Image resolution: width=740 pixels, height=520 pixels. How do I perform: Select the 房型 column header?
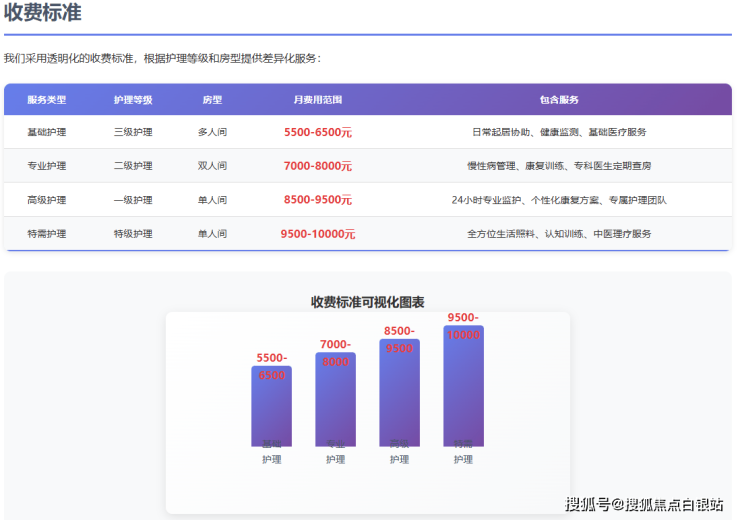212,100
